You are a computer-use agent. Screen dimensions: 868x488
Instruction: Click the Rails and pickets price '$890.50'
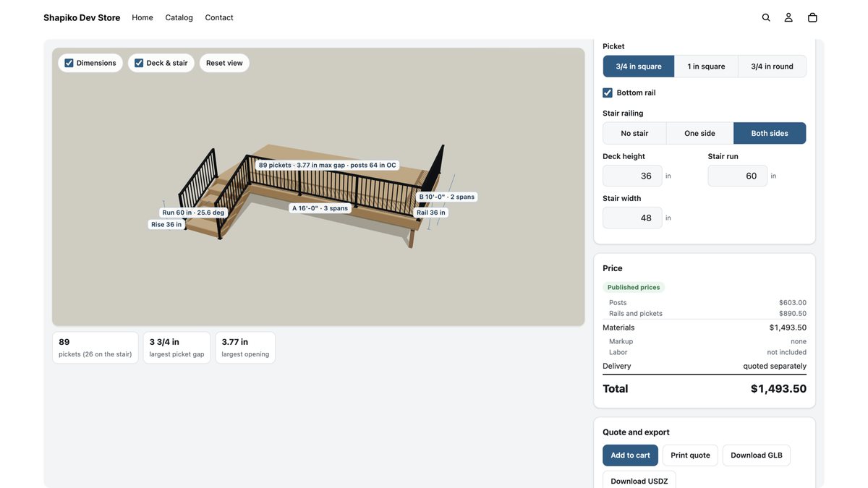point(793,314)
